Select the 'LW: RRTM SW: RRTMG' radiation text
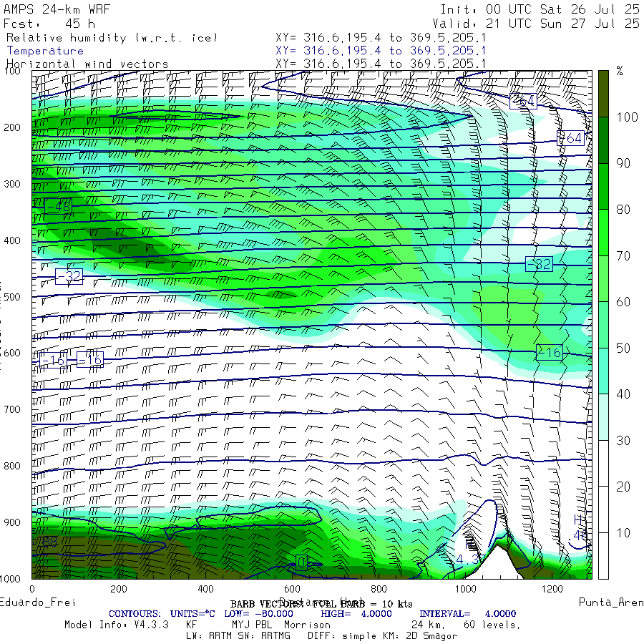Viewport: 644px width, 644px height. 238,636
